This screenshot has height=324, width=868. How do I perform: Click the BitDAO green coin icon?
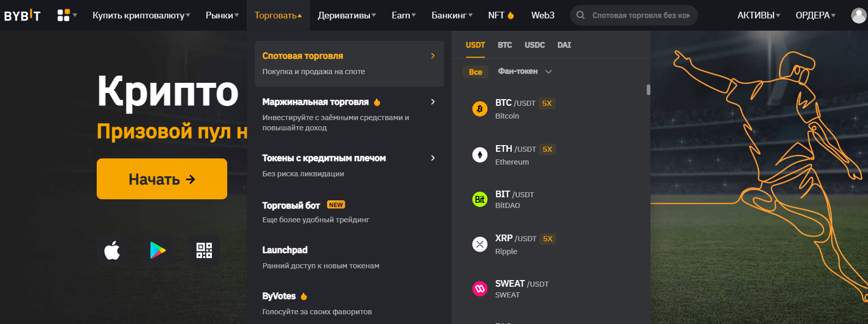click(480, 199)
